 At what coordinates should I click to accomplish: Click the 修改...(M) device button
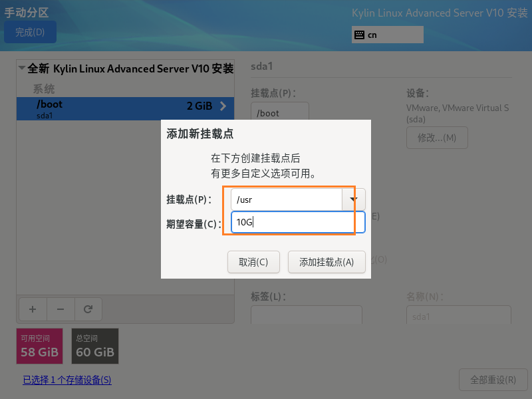[437, 138]
